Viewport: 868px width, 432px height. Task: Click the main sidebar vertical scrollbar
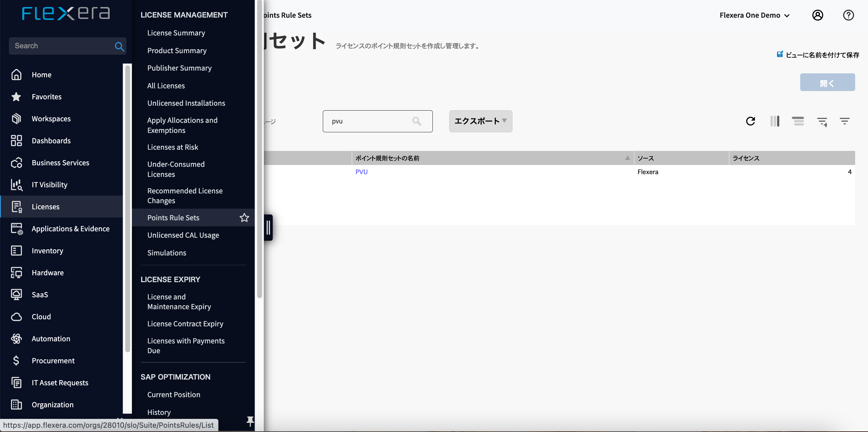pos(127,209)
